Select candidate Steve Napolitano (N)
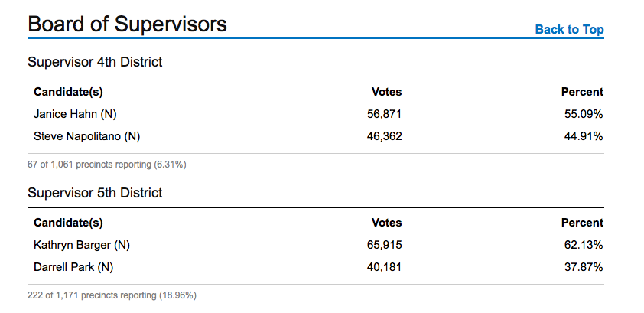 pyautogui.click(x=87, y=136)
